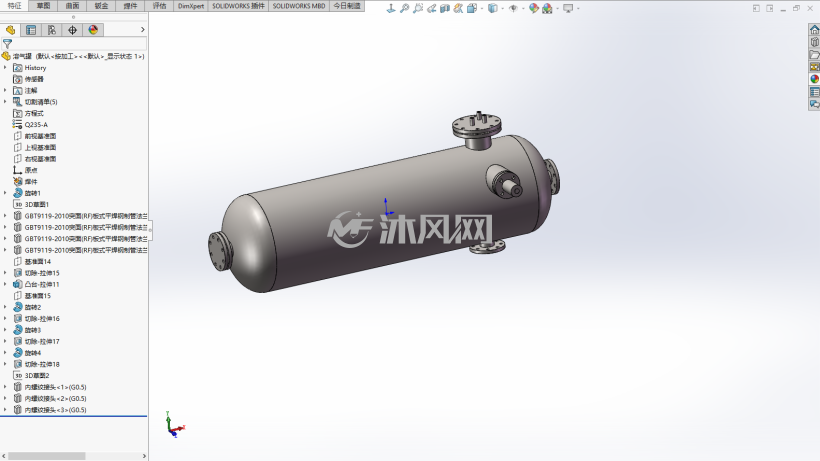Click the right panel expand window button

(x=770, y=8)
